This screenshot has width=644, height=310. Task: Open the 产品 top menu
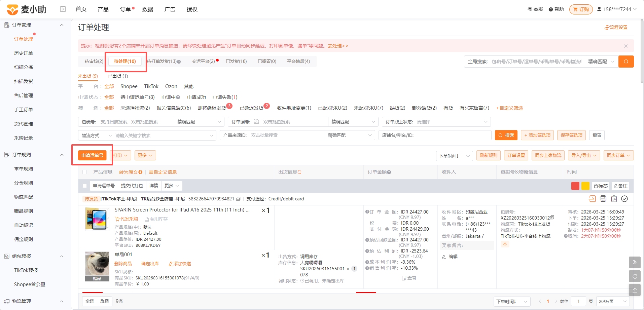point(103,9)
